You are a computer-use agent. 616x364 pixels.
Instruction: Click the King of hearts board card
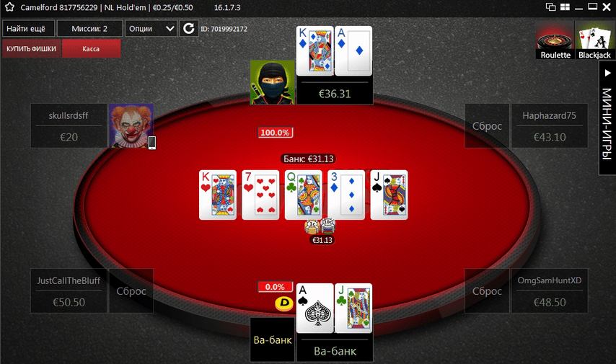pyautogui.click(x=218, y=195)
